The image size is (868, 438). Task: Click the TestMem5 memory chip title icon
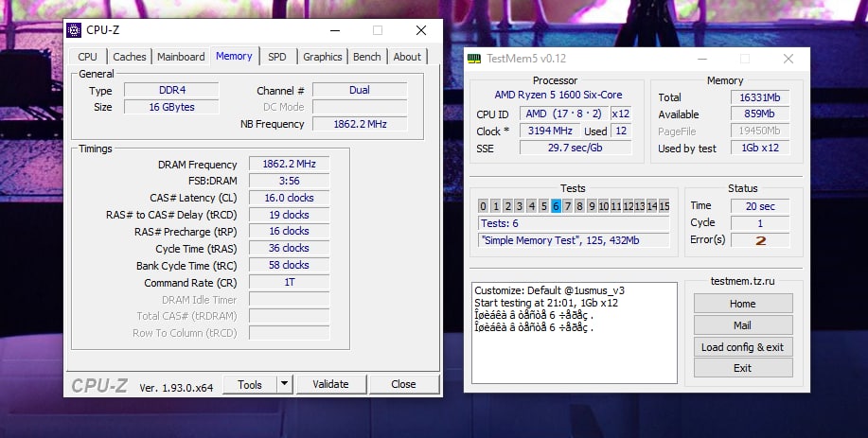point(474,59)
